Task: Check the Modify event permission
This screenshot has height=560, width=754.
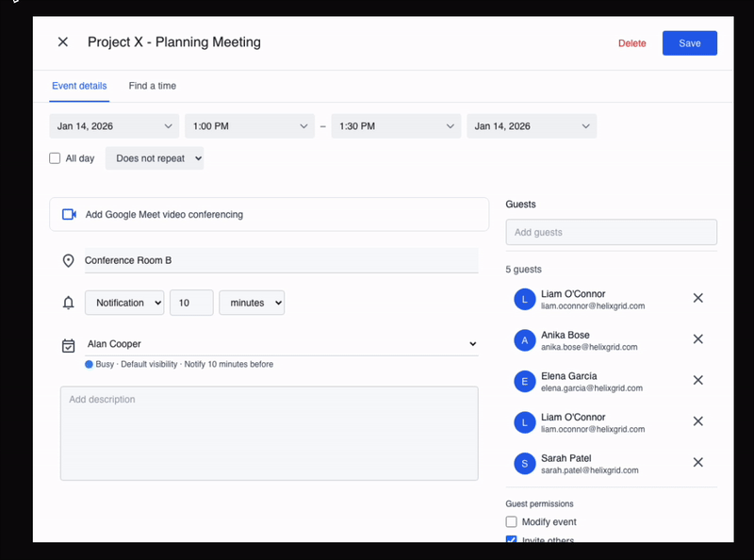Action: tap(512, 522)
